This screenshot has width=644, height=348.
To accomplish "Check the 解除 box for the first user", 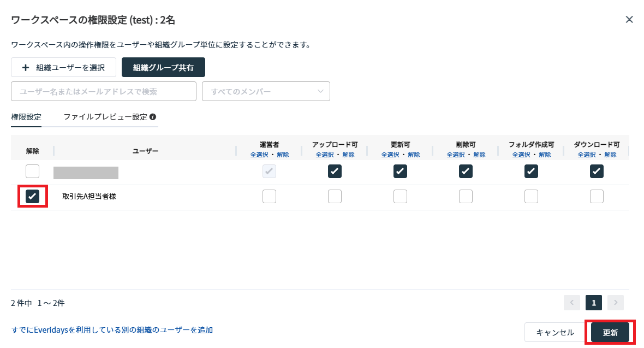I will [x=32, y=171].
